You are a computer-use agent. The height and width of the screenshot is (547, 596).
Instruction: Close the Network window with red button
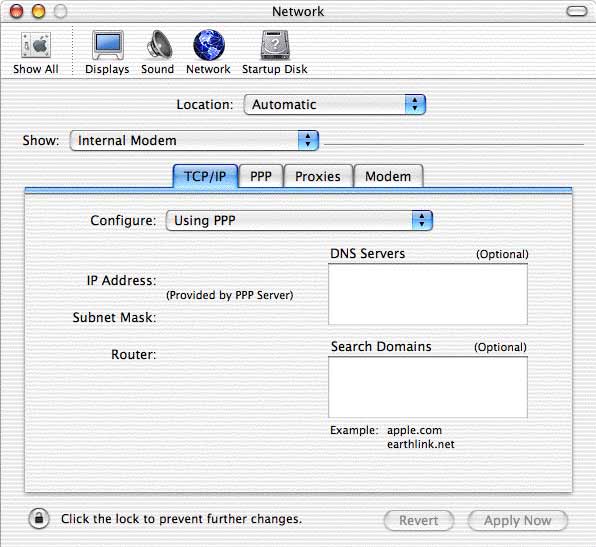coord(16,11)
